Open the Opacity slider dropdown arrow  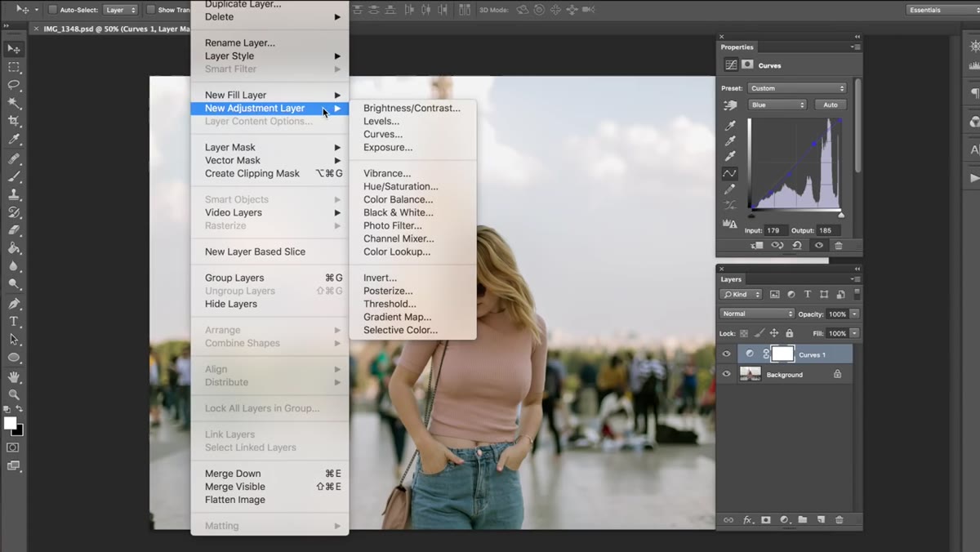pyautogui.click(x=854, y=314)
